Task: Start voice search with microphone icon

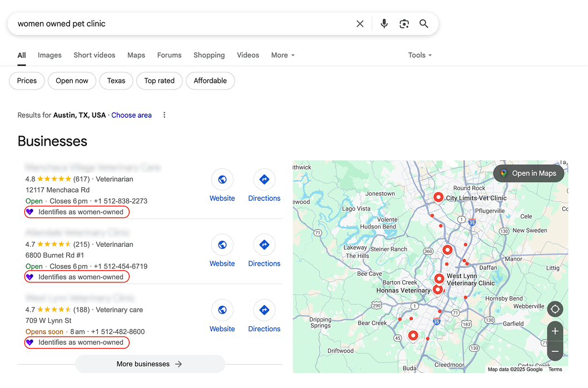Action: point(384,24)
